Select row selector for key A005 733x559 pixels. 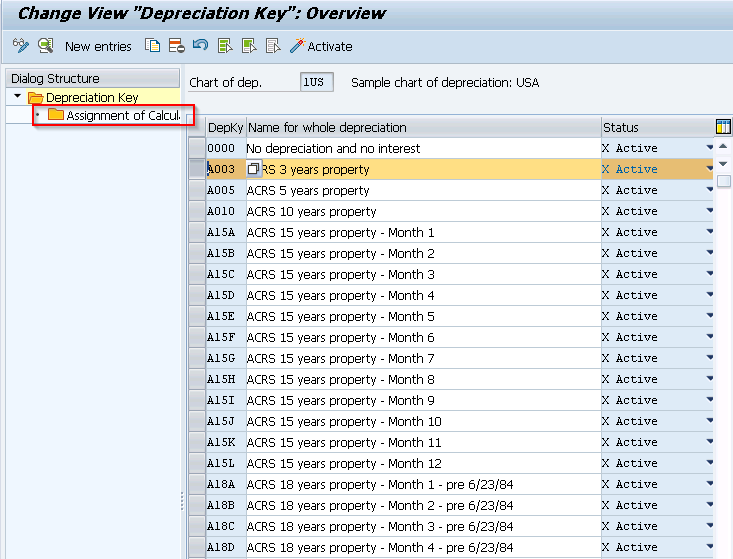click(197, 190)
